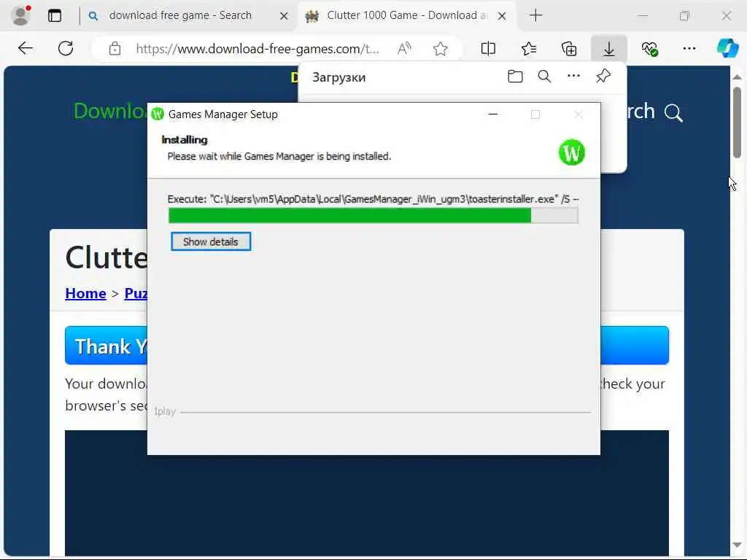Click the installation progress bar
The height and width of the screenshot is (560, 747).
tap(373, 215)
